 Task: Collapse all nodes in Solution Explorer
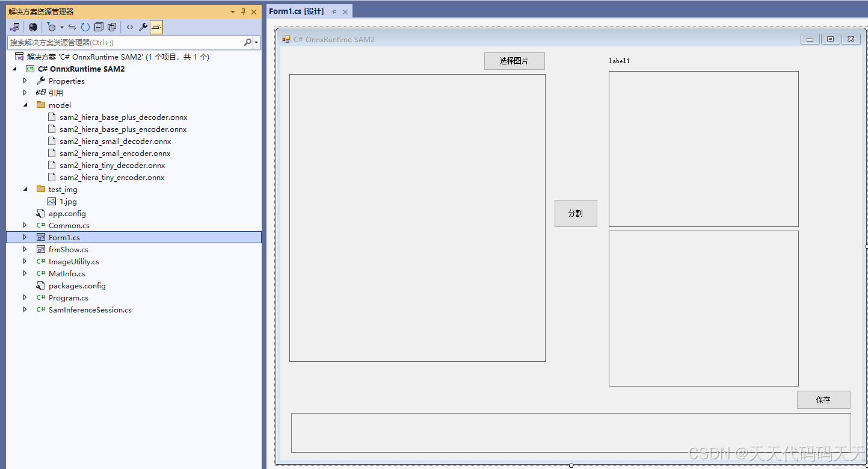99,27
